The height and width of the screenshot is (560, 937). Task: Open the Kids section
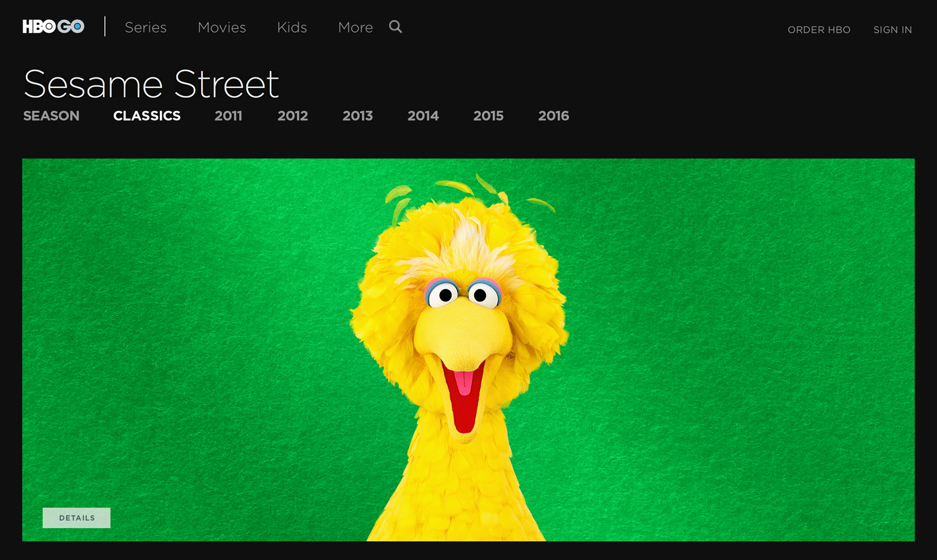click(292, 27)
